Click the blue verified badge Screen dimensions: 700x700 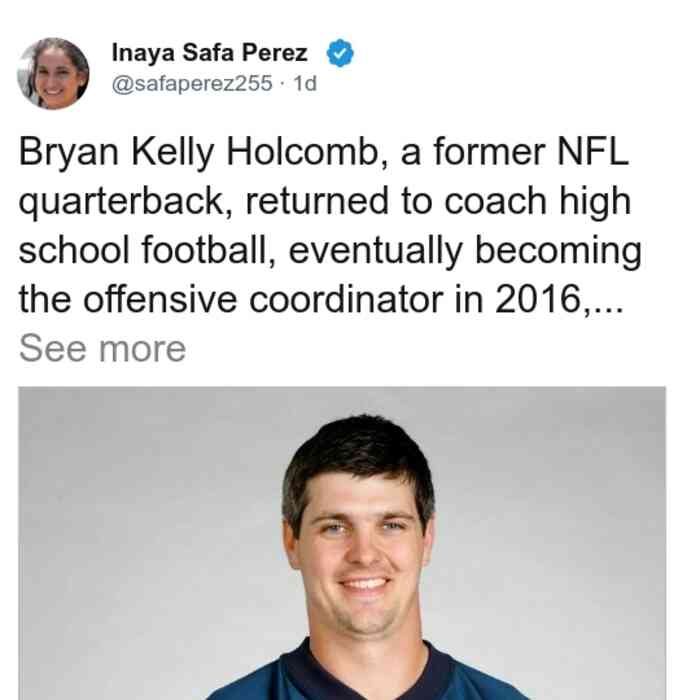coord(340,53)
